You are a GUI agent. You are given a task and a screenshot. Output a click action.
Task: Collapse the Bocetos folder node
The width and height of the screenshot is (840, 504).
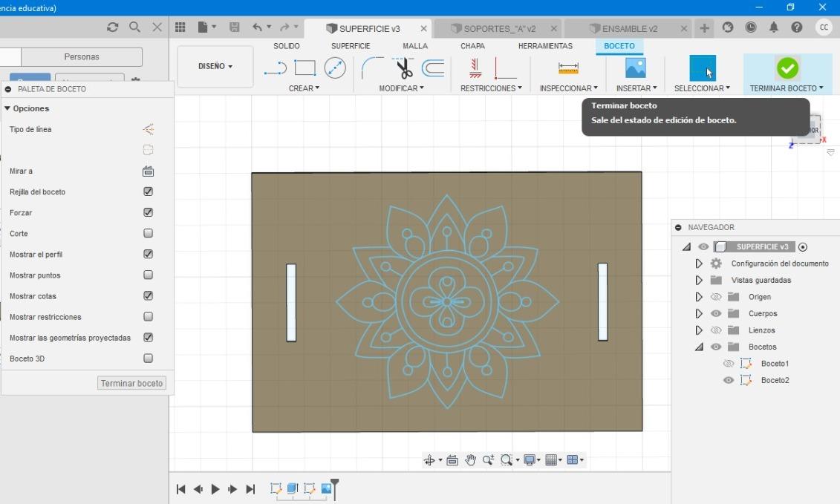click(x=699, y=347)
